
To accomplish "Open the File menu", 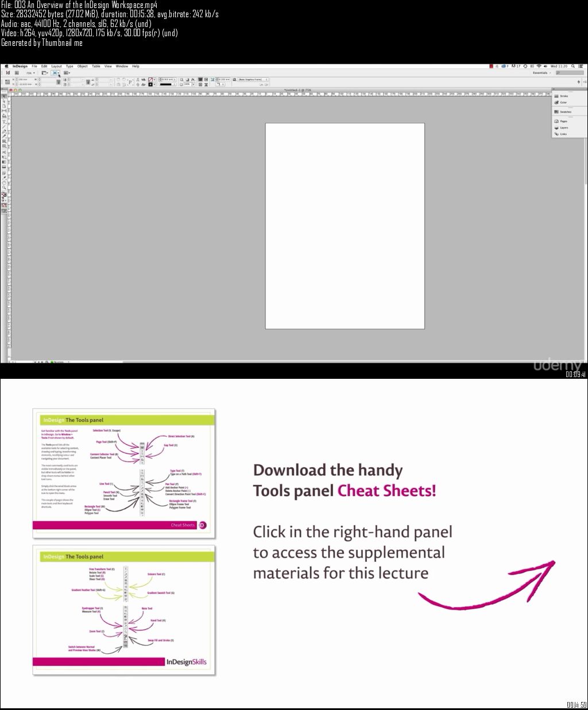I will point(34,66).
